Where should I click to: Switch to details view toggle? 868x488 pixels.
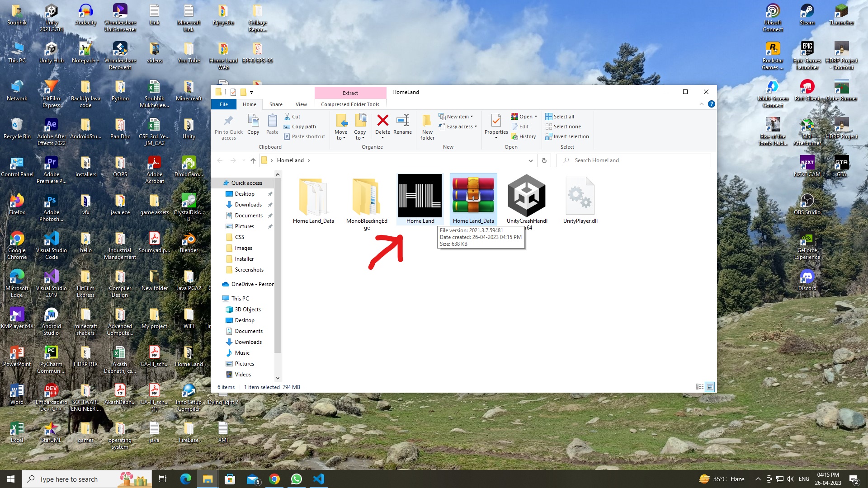[x=699, y=387]
